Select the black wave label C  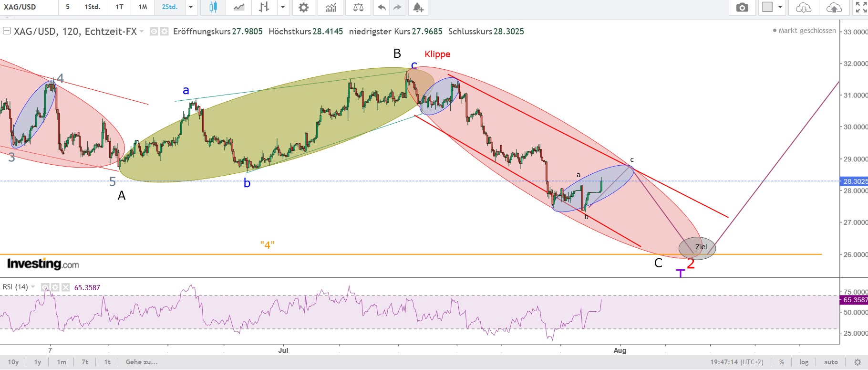658,263
